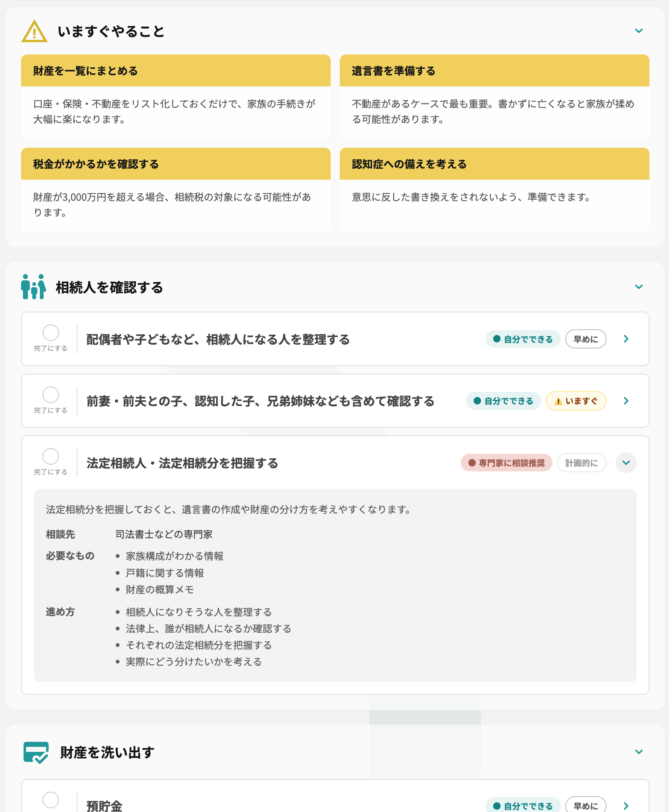Viewport: 669px width, 812px height.
Task: Open the 財産を一覧にまとめる card
Action: 176,97
